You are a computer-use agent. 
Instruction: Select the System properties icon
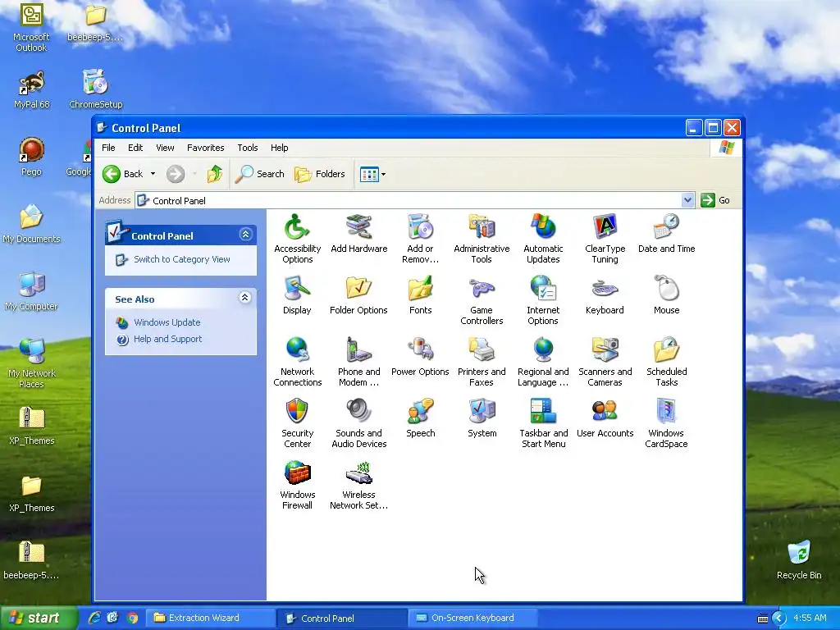[482, 418]
